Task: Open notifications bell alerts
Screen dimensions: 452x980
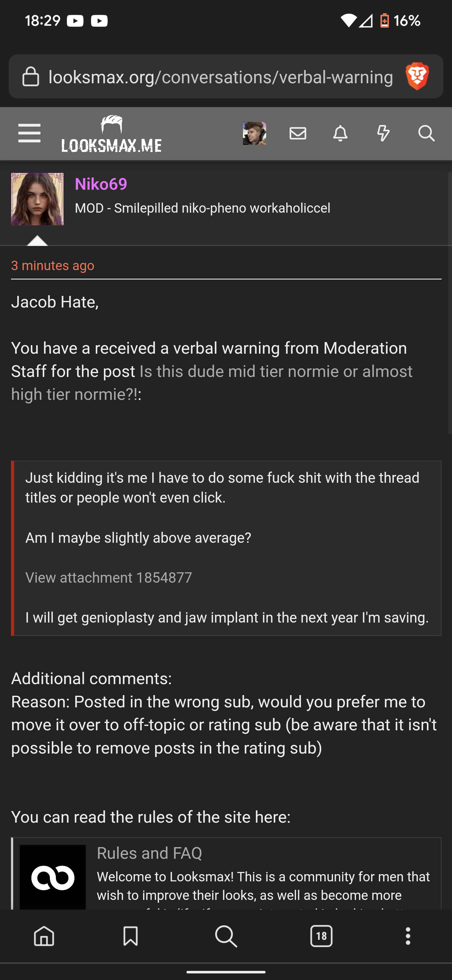Action: pos(340,133)
